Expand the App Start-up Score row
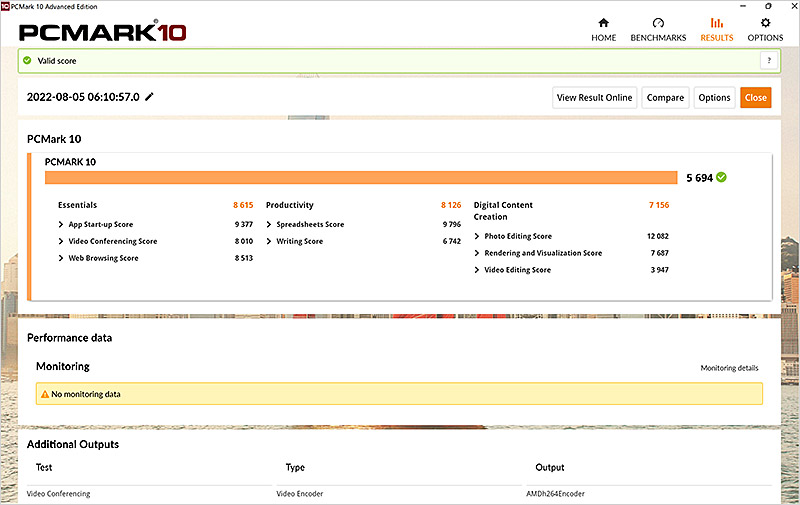 pos(62,224)
